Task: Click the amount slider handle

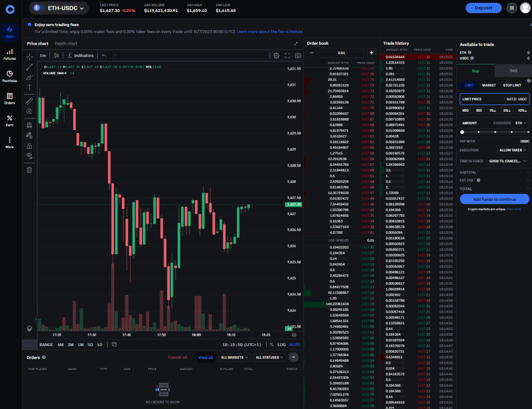Action: 462,131
